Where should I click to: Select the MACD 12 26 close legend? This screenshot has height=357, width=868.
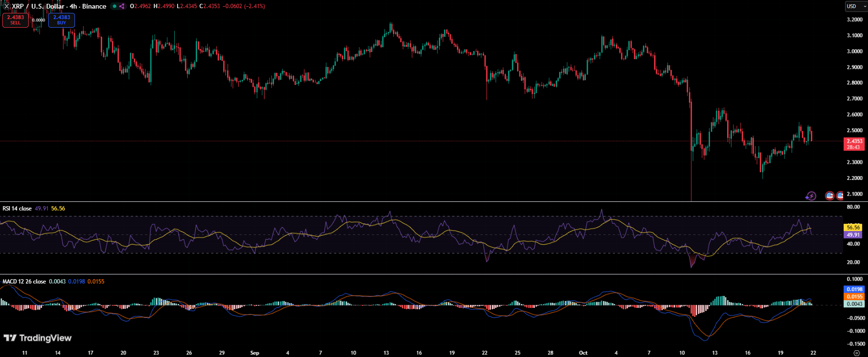pyautogui.click(x=24, y=282)
